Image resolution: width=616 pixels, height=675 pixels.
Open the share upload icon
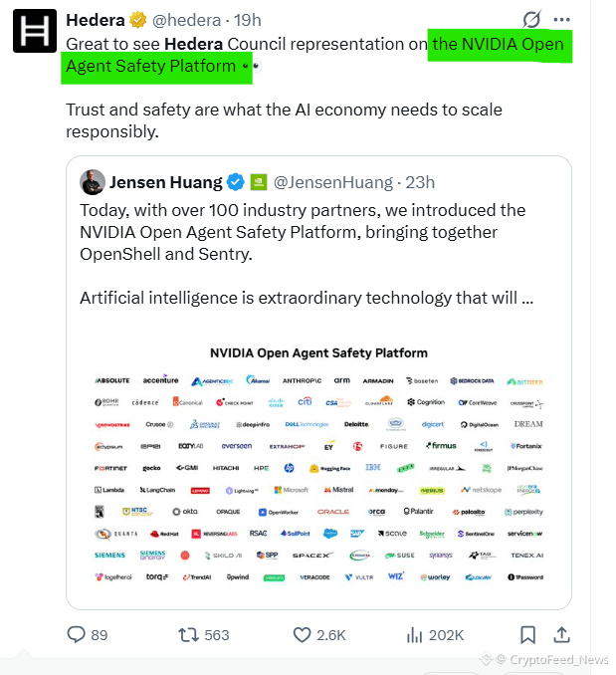click(562, 634)
